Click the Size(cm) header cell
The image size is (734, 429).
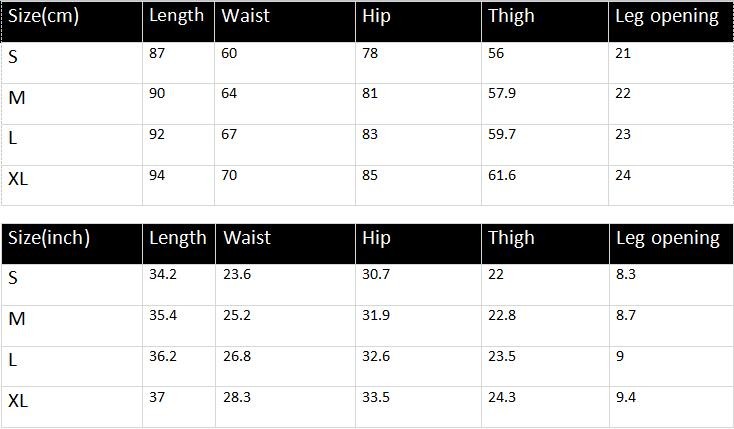pyautogui.click(x=43, y=17)
